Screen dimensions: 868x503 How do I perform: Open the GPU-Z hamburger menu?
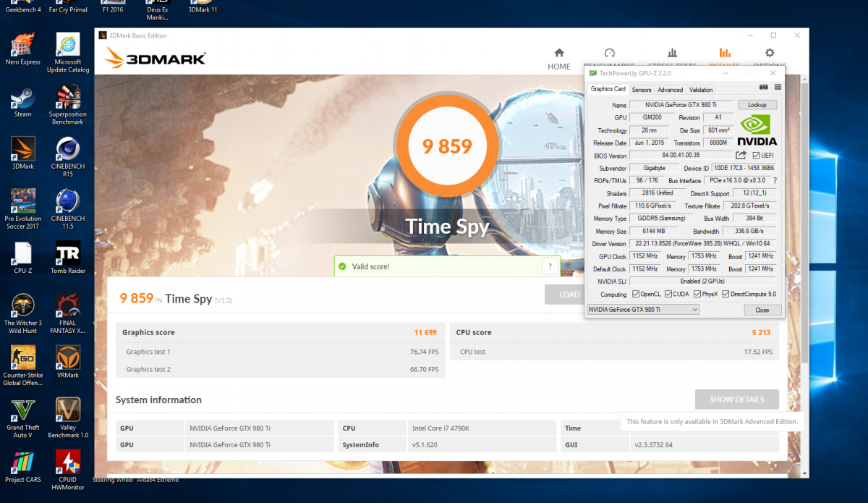click(778, 87)
